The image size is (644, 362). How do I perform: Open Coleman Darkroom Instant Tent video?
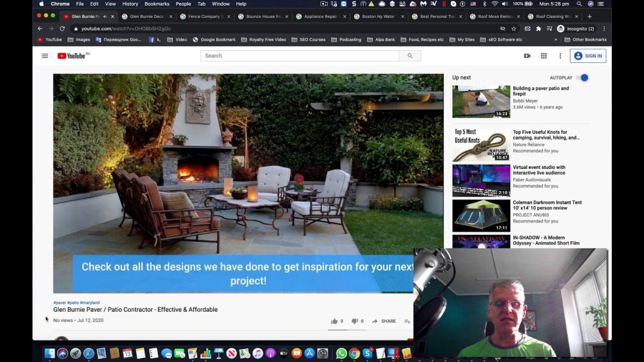tap(481, 216)
